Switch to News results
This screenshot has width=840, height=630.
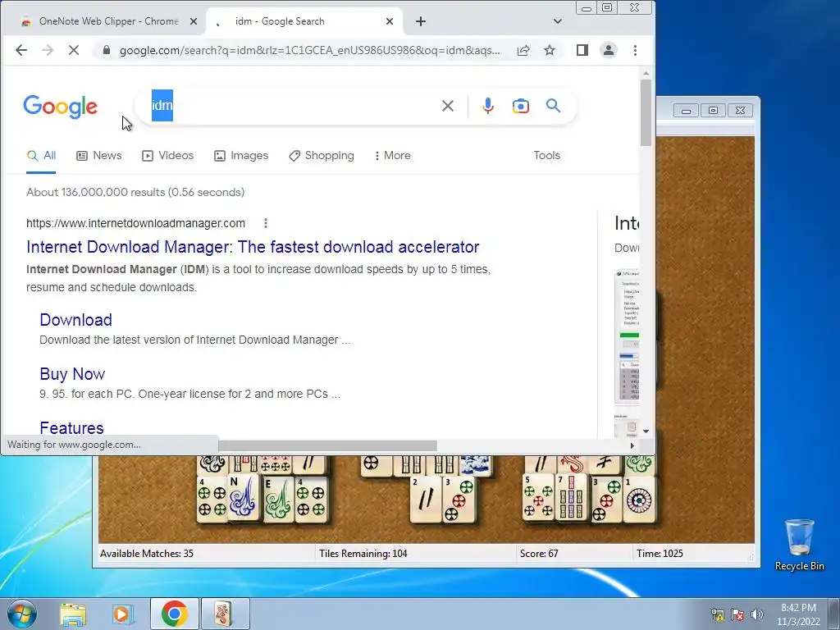point(99,156)
